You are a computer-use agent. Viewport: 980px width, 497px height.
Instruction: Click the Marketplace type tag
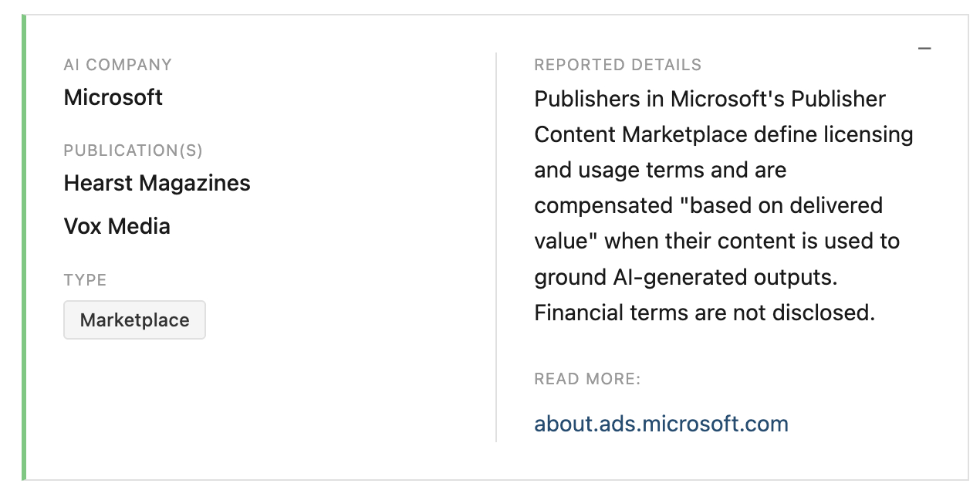(x=134, y=320)
